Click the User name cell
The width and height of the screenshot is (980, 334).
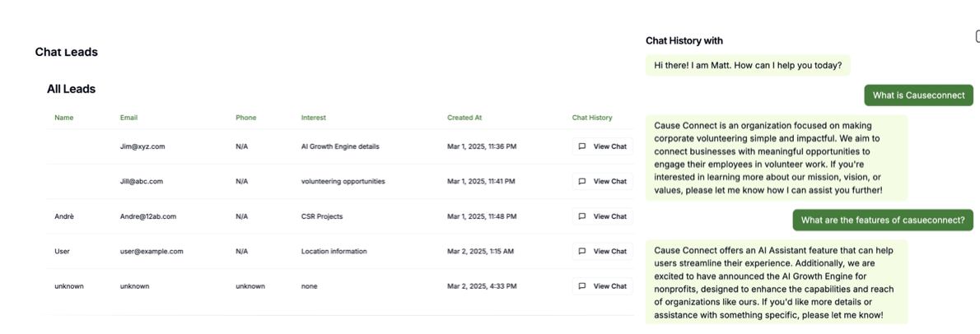pos(62,252)
